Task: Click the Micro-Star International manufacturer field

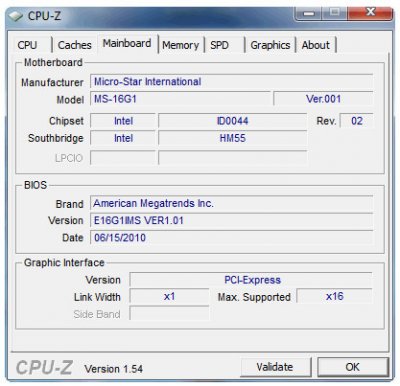Action: (x=231, y=82)
